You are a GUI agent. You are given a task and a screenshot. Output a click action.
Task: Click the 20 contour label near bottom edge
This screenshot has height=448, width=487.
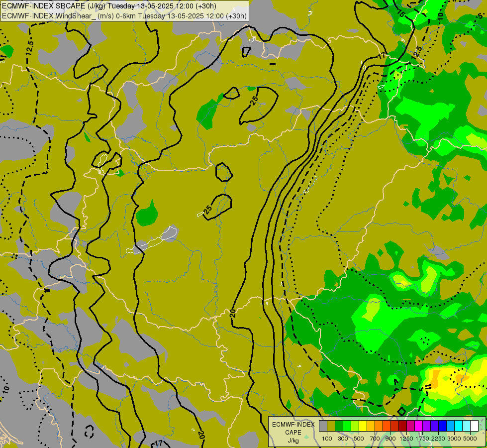[201, 435]
